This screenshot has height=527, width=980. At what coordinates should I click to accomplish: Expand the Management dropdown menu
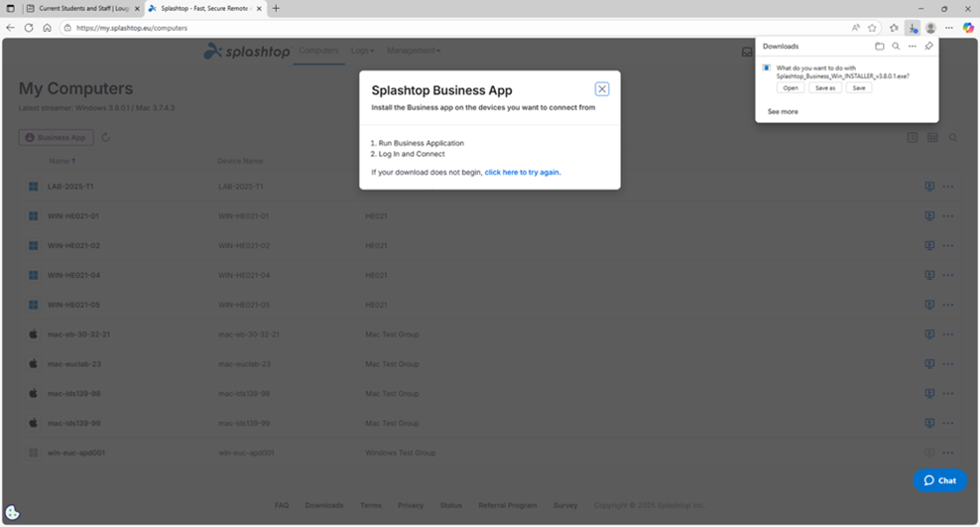[x=414, y=51]
